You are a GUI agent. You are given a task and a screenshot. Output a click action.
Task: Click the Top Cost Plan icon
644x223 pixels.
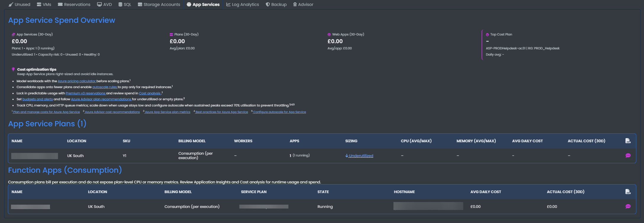(487, 35)
